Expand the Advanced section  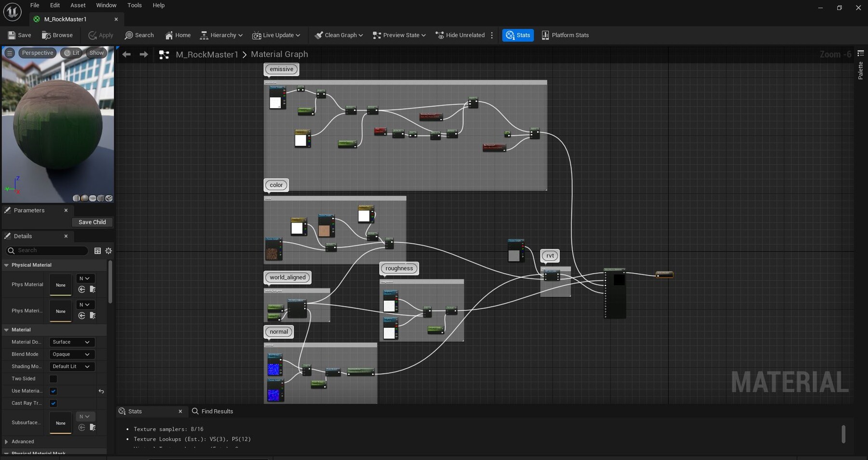click(7, 442)
